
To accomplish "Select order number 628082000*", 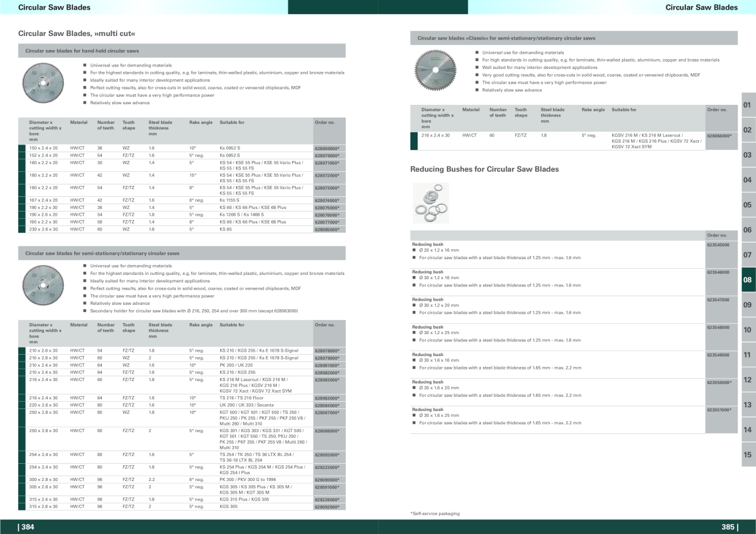I will [x=327, y=373].
